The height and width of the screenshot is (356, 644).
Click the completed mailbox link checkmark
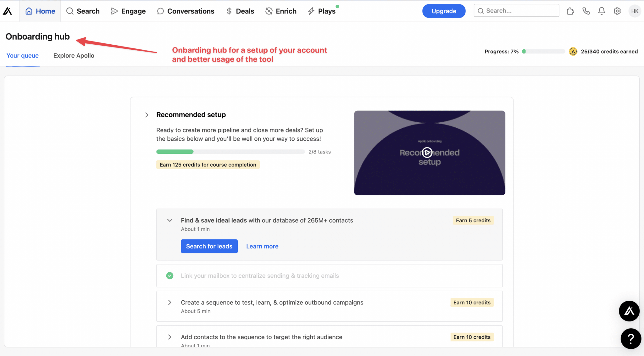coord(170,275)
